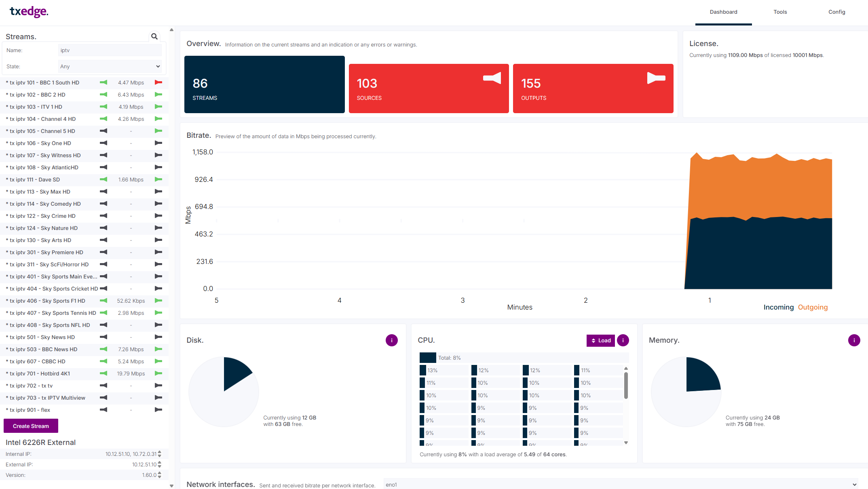Click output icon for iptv 103 ITV 1 HD

coord(158,107)
